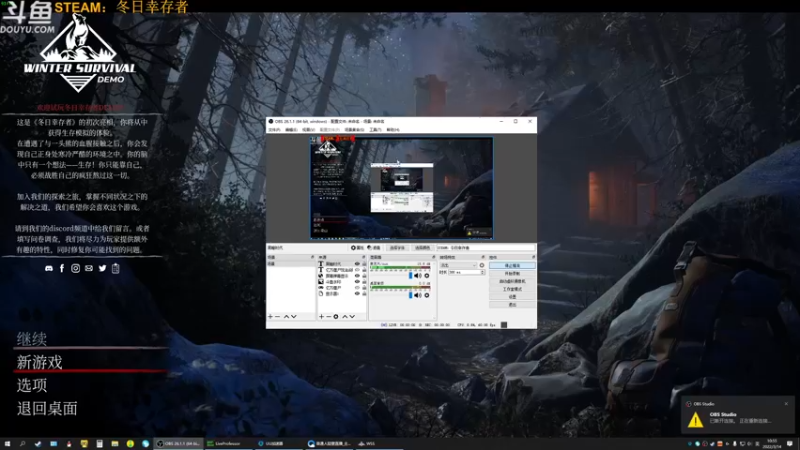Pop out the Controls dock panel
Image resolution: width=800 pixels, height=450 pixels.
click(534, 257)
